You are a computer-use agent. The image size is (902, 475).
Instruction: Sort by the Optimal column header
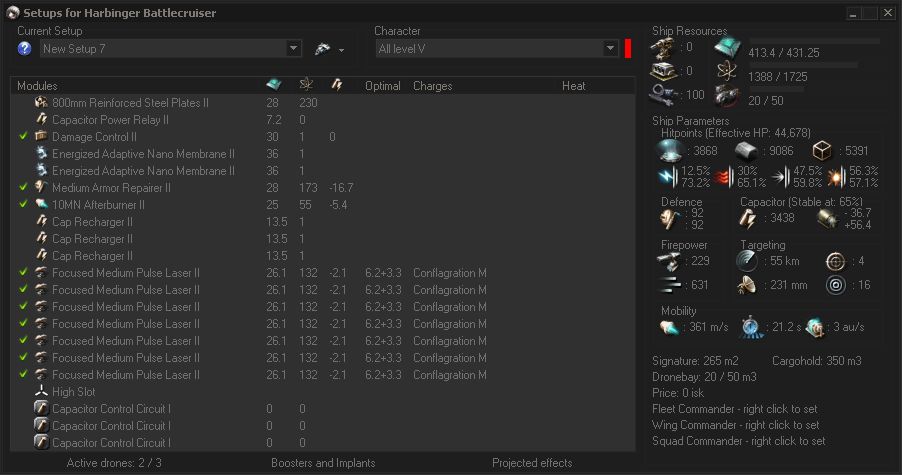click(x=383, y=86)
